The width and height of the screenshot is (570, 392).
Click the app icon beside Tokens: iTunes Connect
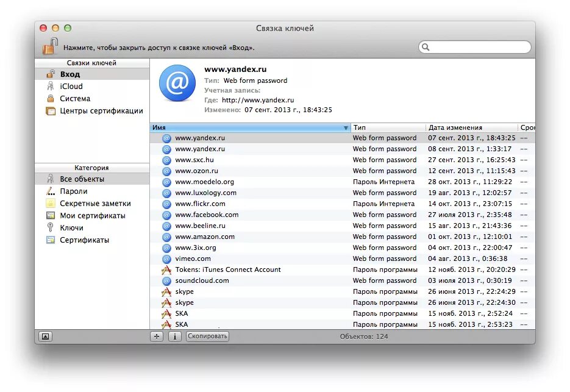tap(166, 270)
